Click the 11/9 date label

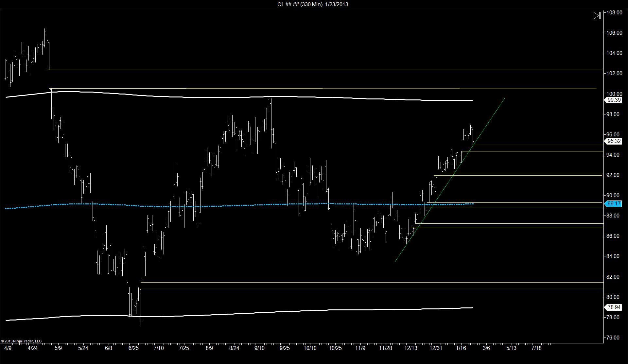(360, 348)
